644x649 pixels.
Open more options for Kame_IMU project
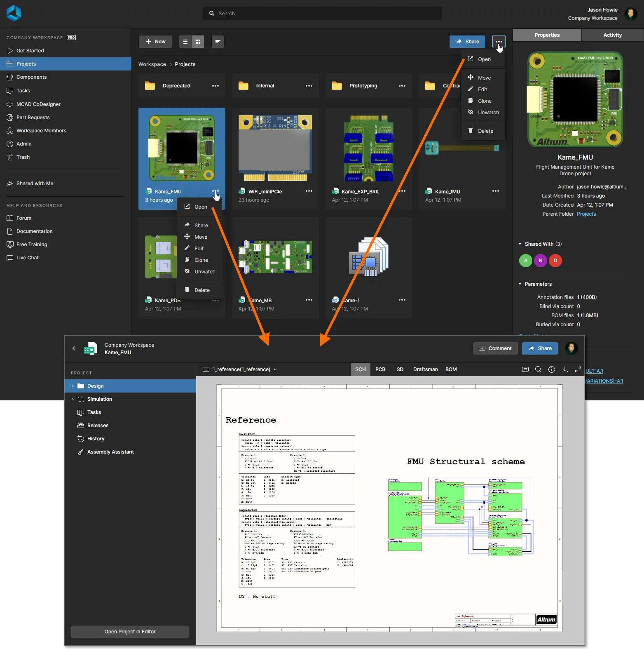496,191
